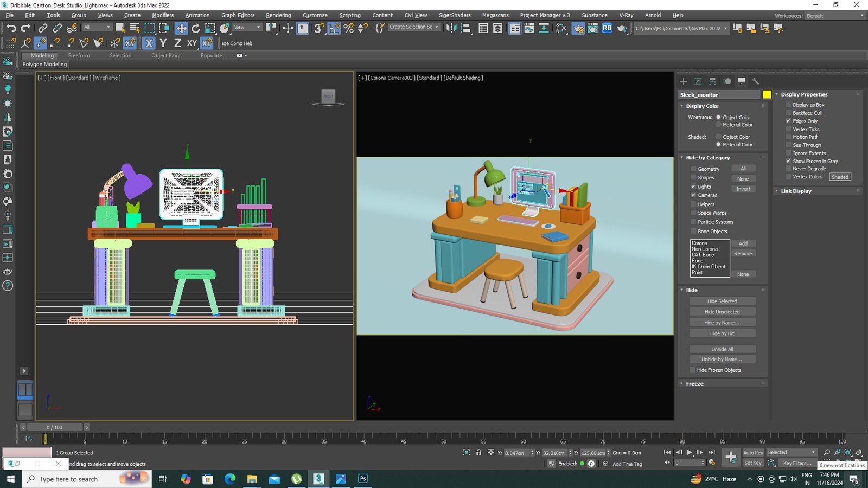Open the Workspaces Default dropdown

click(x=834, y=16)
